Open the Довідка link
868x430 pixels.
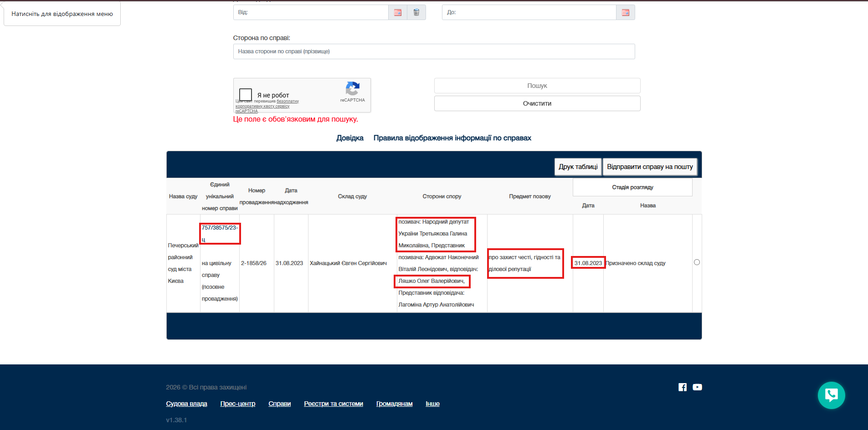coord(350,138)
